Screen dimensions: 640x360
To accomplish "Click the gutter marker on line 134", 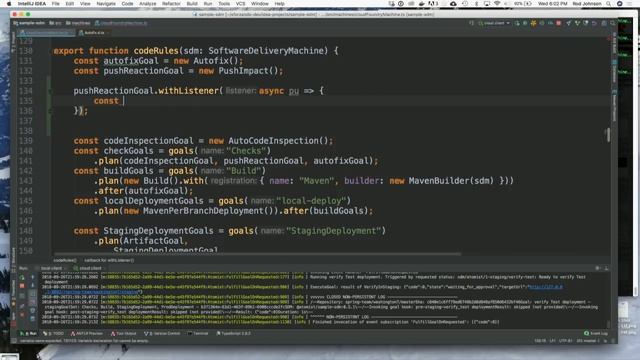I will 50,91.
